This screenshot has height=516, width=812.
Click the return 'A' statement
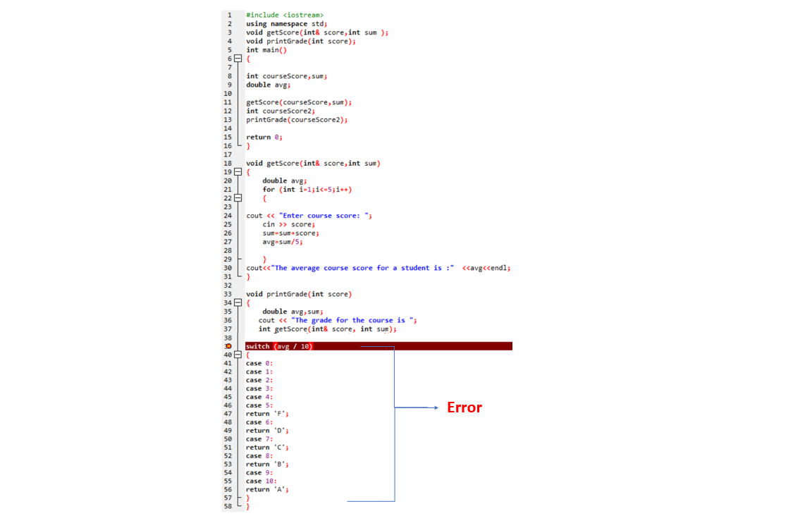[x=268, y=489]
